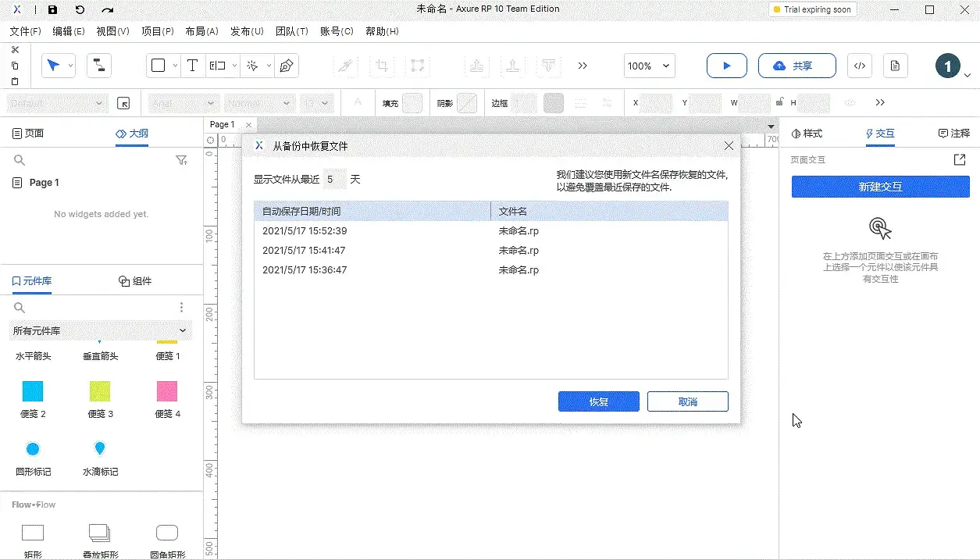The image size is (980, 560).
Task: Open the 布局(A) menu
Action: pyautogui.click(x=201, y=31)
